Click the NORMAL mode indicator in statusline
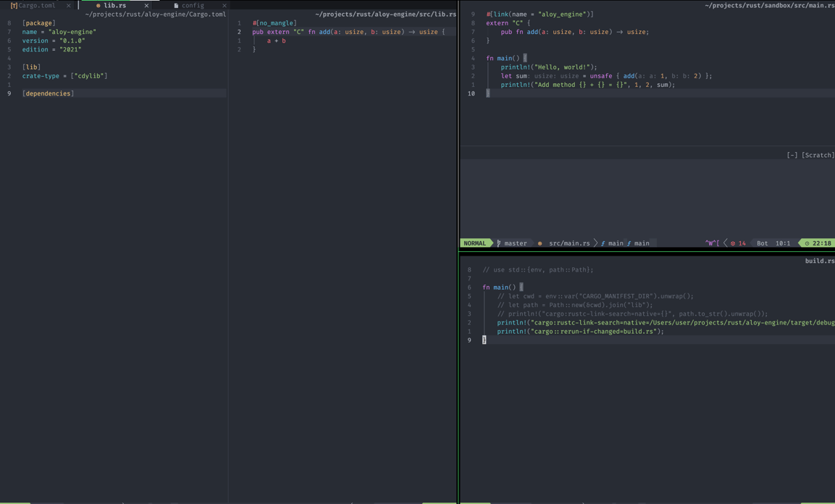Image resolution: width=835 pixels, height=504 pixels. 474,243
